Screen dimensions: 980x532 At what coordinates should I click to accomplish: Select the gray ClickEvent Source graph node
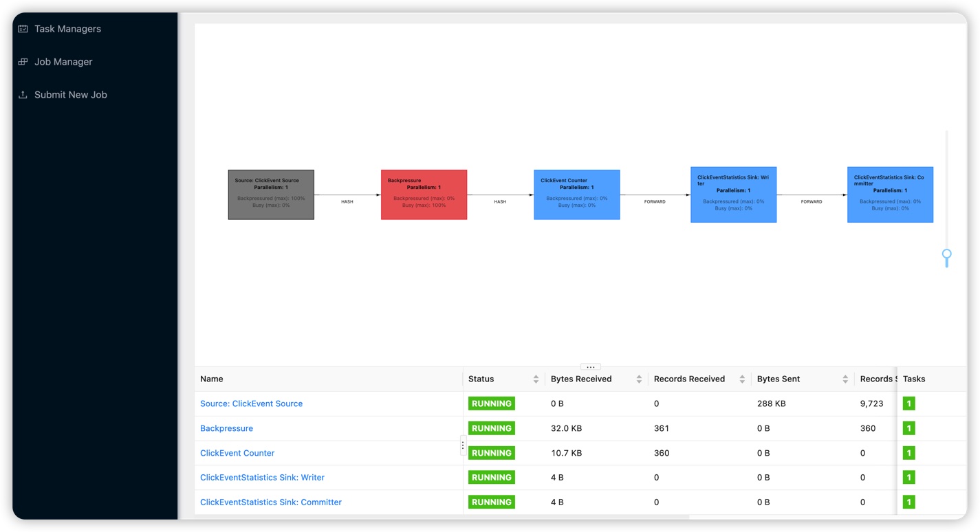271,195
